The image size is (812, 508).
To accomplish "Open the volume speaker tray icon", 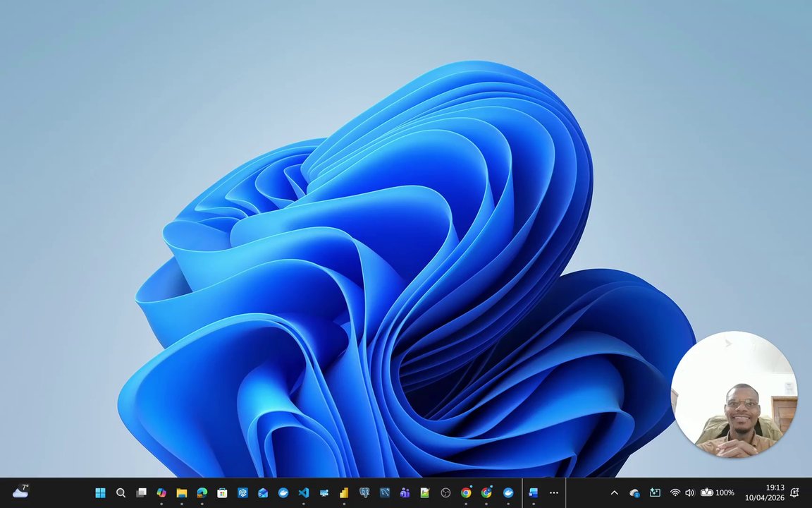I will click(x=689, y=492).
